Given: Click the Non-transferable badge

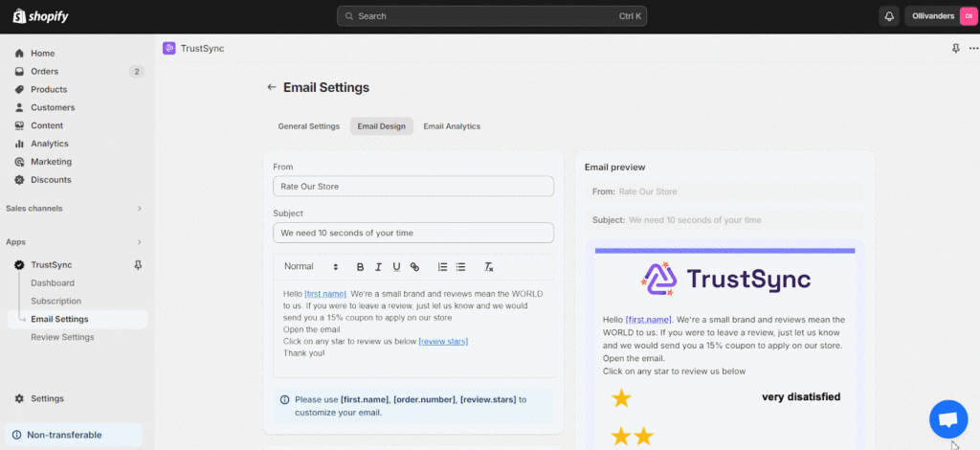Looking at the screenshot, I should coord(74,435).
